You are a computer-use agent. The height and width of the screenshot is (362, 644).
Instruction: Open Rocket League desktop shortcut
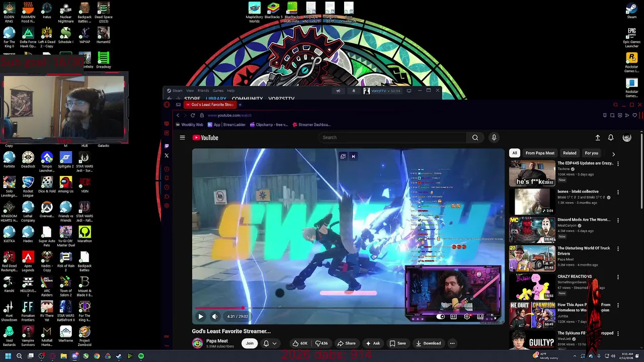(28, 185)
